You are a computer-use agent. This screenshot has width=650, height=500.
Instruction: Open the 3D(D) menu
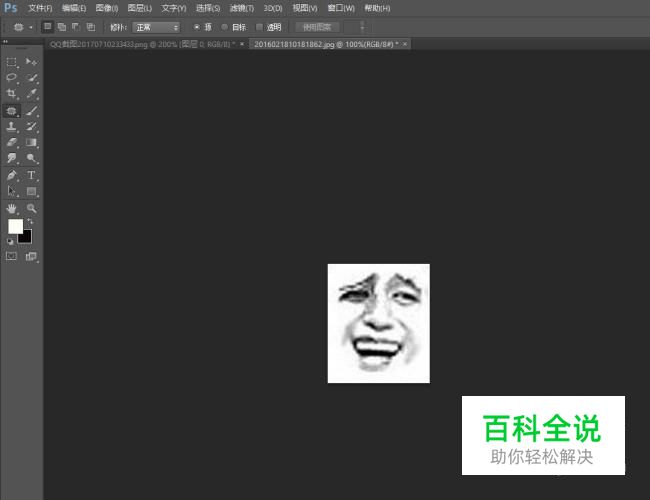(273, 8)
